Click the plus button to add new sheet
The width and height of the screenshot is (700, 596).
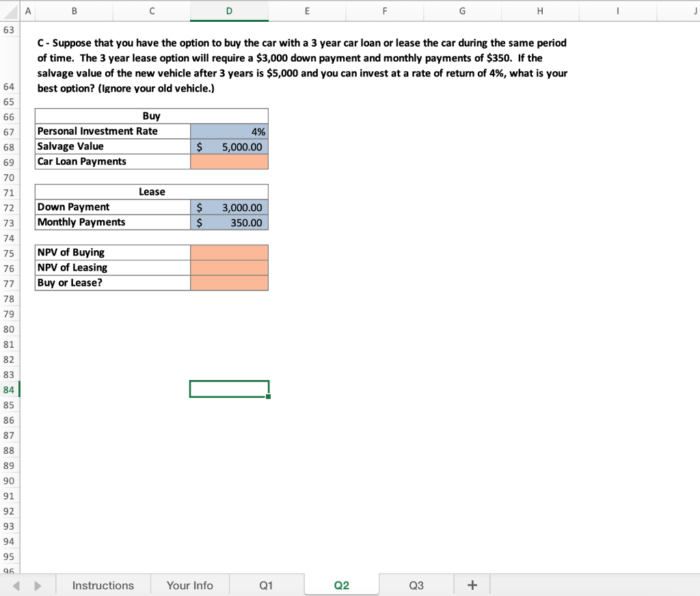(x=471, y=584)
